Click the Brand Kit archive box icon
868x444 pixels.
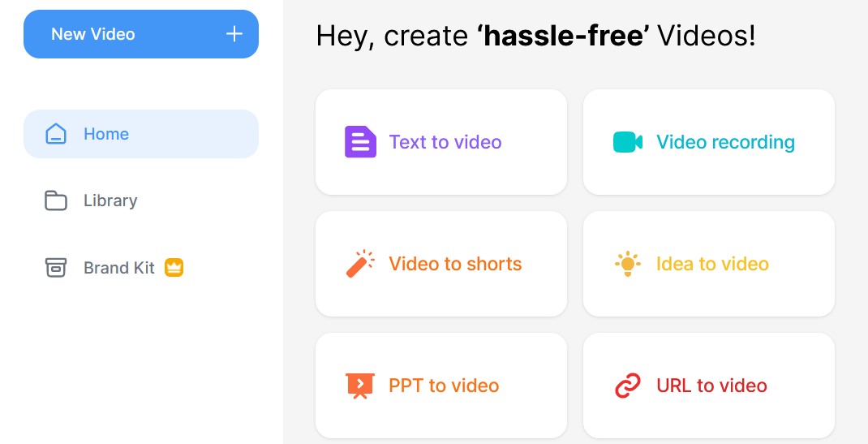pyautogui.click(x=55, y=268)
